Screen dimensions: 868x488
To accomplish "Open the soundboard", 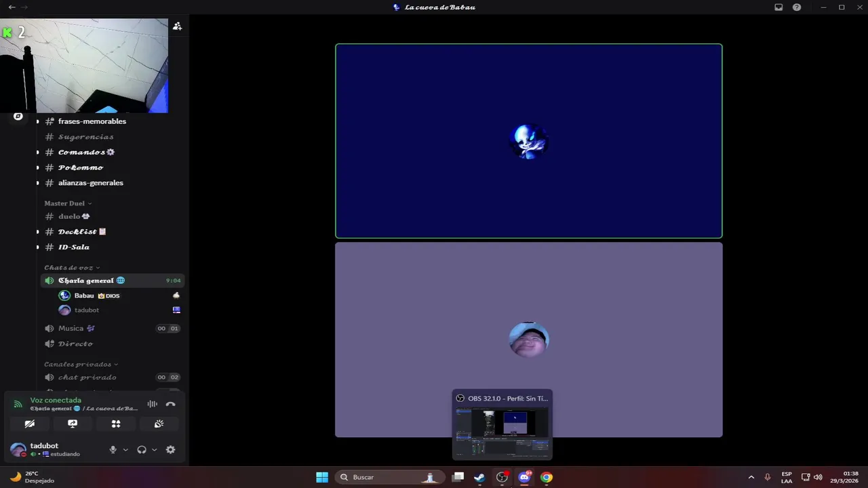I will click(159, 424).
